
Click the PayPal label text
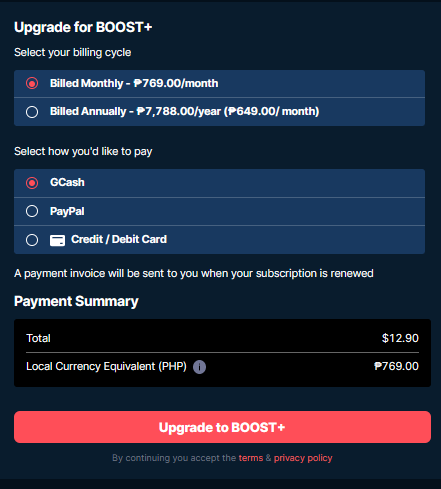(67, 211)
